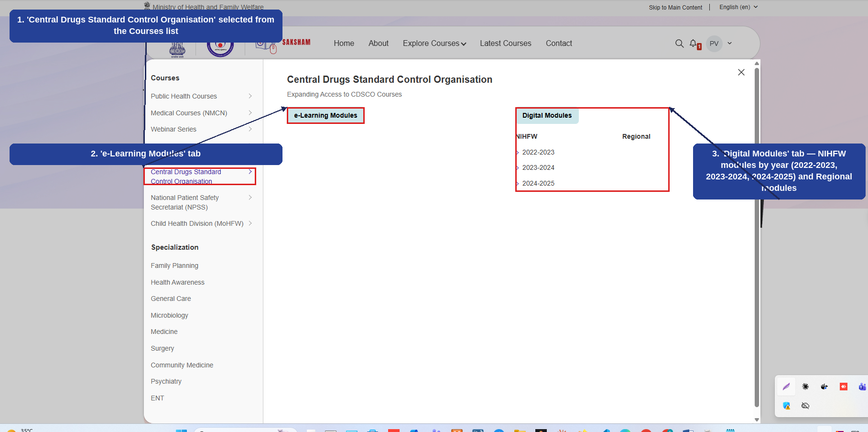The height and width of the screenshot is (432, 868).
Task: Select the e-Learning Modules tab
Action: 325,115
